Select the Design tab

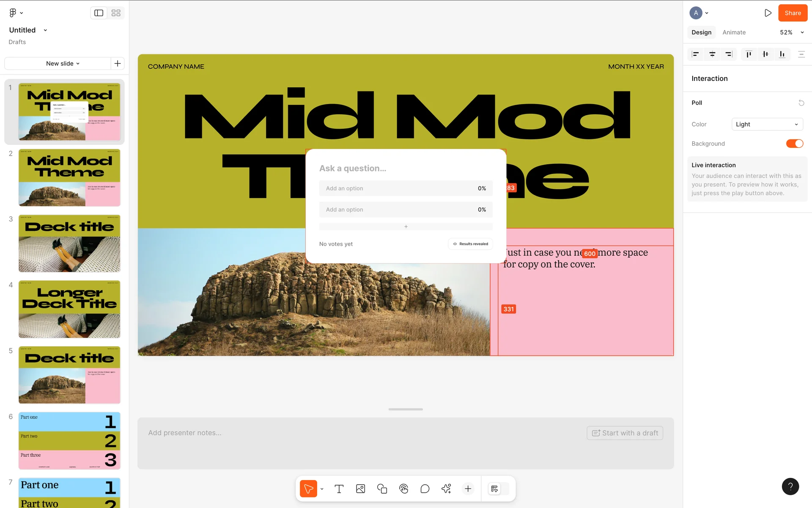701,33
